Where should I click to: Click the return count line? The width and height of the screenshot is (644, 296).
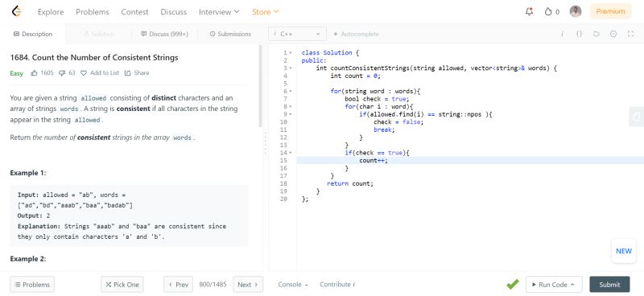(x=350, y=183)
